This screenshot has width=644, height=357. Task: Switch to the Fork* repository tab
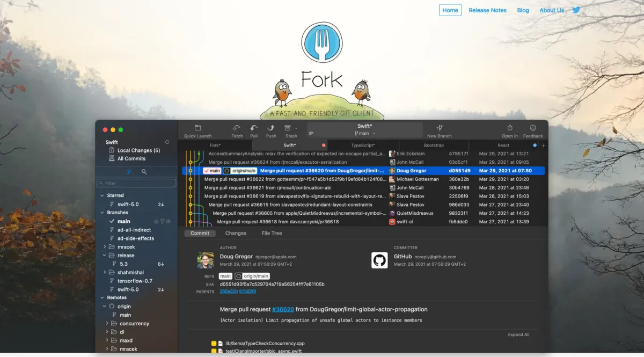(215, 145)
